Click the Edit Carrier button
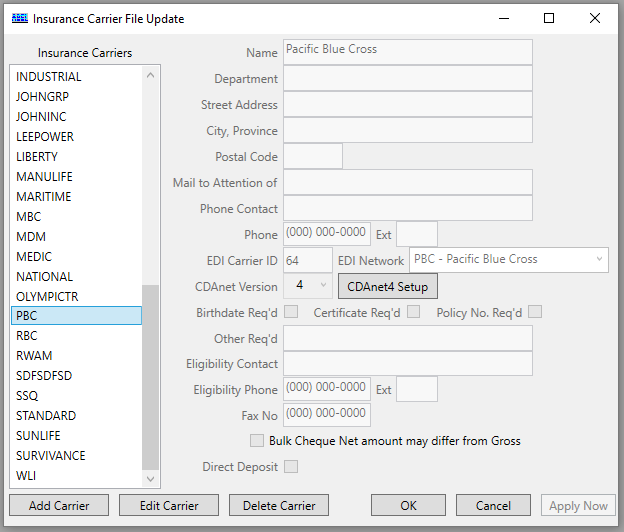The width and height of the screenshot is (624, 532). pyautogui.click(x=169, y=505)
